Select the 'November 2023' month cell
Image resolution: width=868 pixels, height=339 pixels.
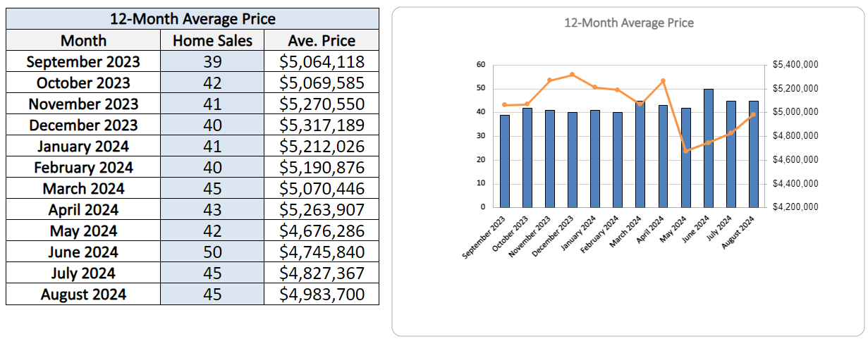pyautogui.click(x=83, y=104)
